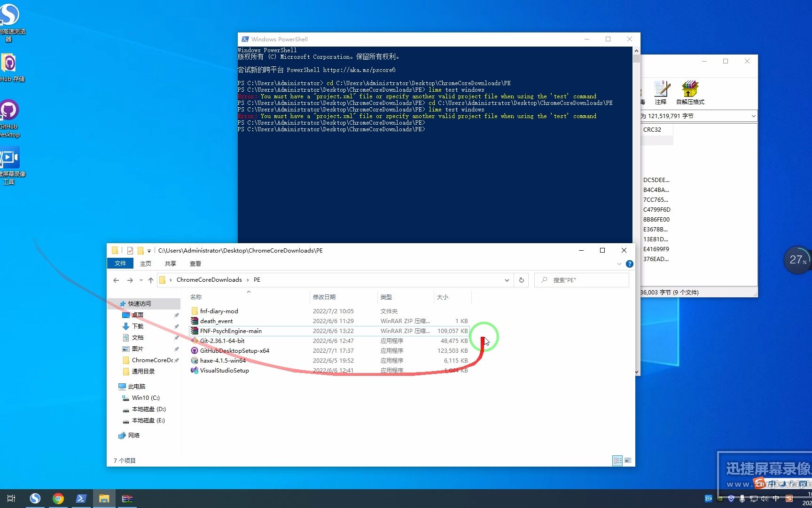Sort files by 名称 column
The image size is (812, 508).
[x=196, y=297]
